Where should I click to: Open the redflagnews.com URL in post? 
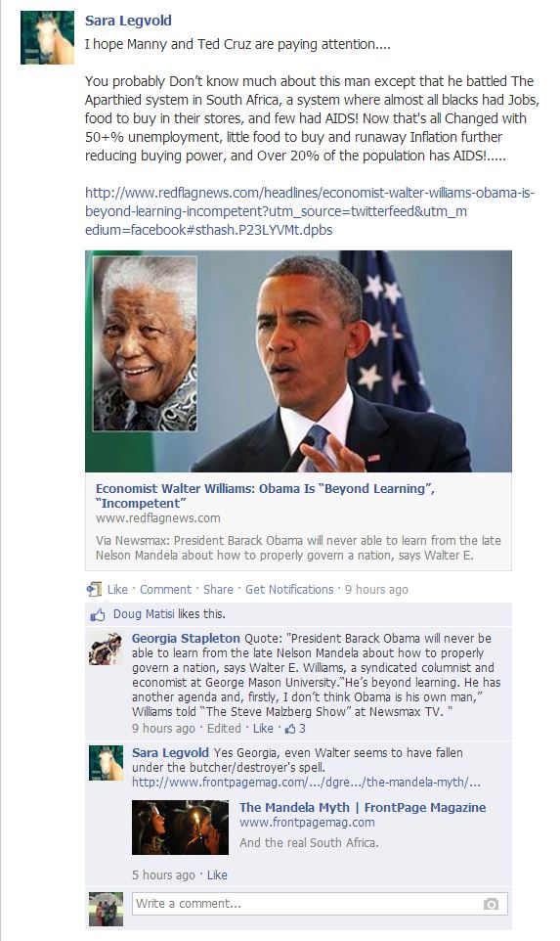pos(310,211)
